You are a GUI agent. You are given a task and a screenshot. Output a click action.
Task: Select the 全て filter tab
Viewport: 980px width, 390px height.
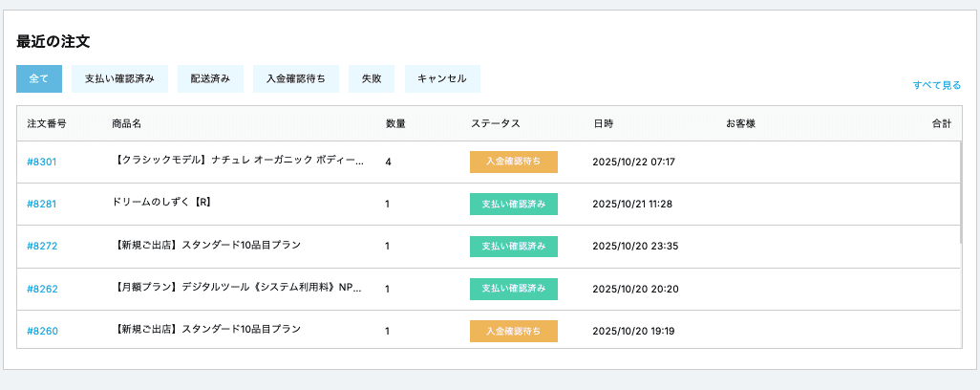pyautogui.click(x=39, y=78)
